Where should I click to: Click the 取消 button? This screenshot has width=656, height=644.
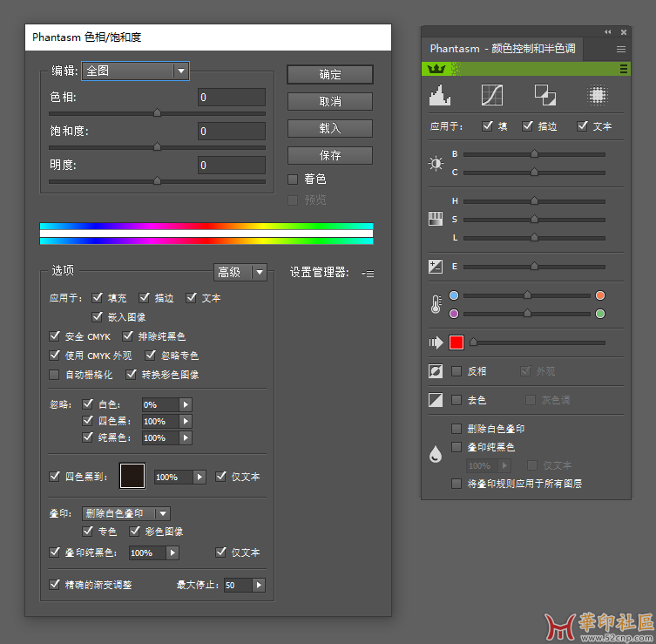(330, 102)
